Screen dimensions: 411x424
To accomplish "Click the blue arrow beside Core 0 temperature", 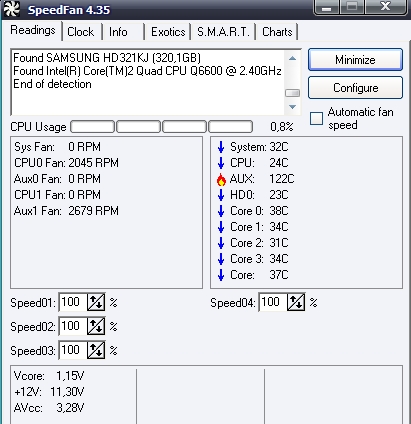I will [221, 211].
